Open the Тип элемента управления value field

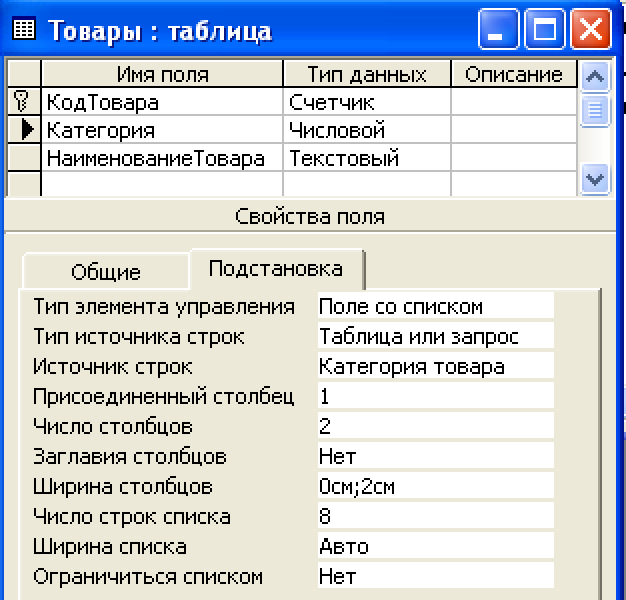point(436,306)
